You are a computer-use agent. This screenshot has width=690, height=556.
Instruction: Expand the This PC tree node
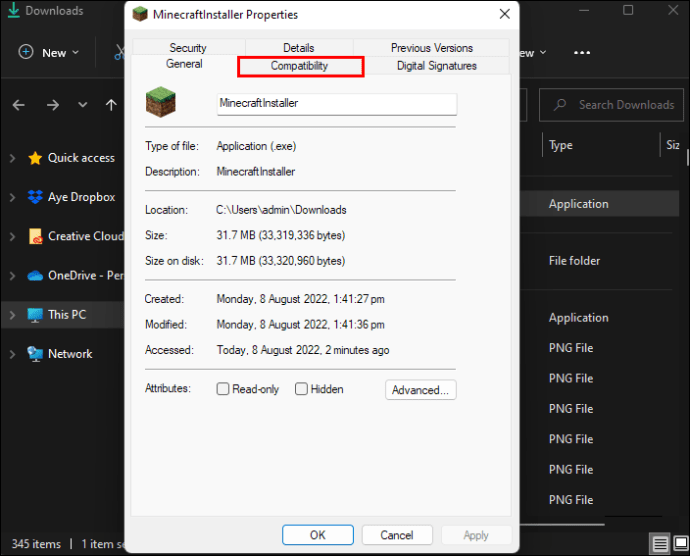tap(12, 315)
